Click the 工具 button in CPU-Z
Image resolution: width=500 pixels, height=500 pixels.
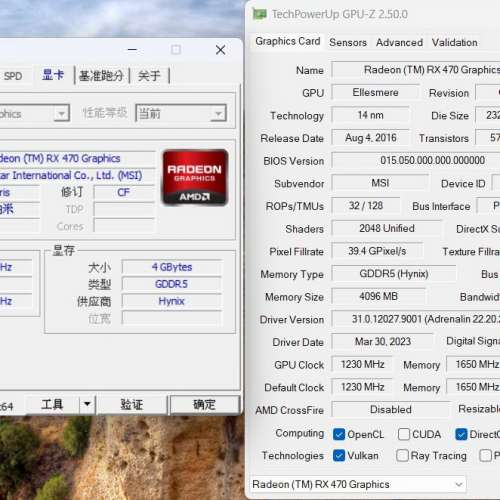click(x=52, y=404)
